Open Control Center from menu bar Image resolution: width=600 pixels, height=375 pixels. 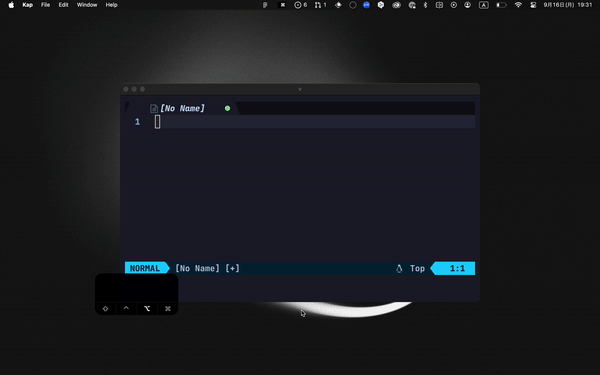(x=533, y=5)
